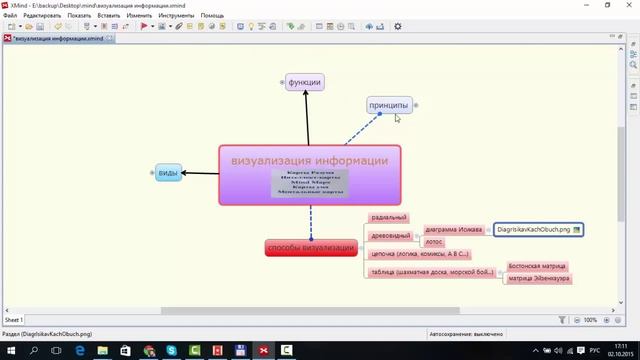640x360 pixels.
Task: Open the Вставить menu
Action: click(x=109, y=16)
